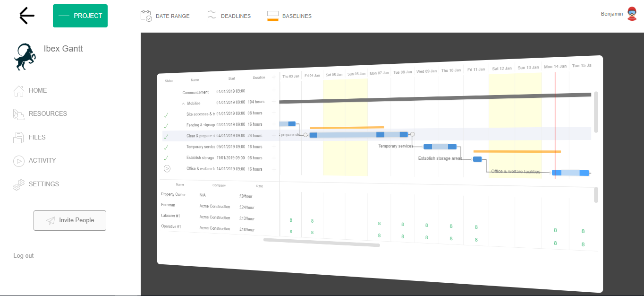
Task: Click the start date 09/01/2019 09:00
Action: pyautogui.click(x=230, y=147)
